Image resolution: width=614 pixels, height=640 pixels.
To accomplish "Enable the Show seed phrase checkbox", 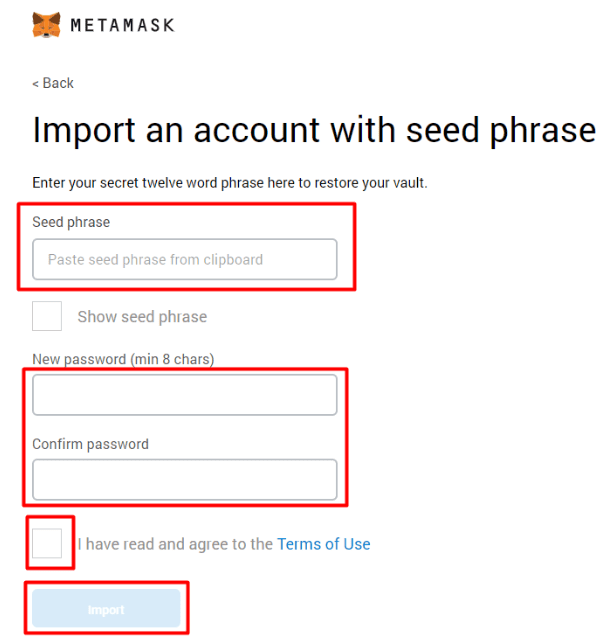I will click(x=47, y=316).
